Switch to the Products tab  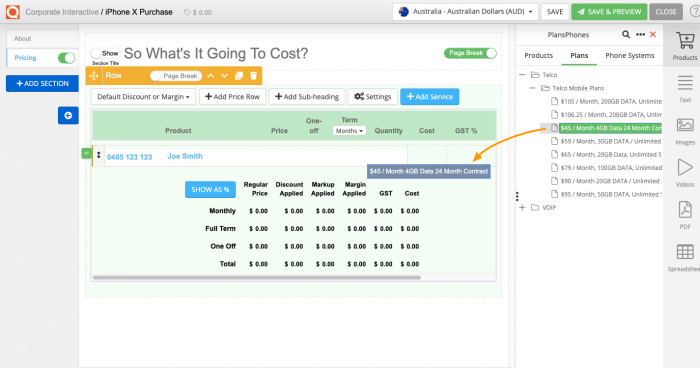point(538,55)
